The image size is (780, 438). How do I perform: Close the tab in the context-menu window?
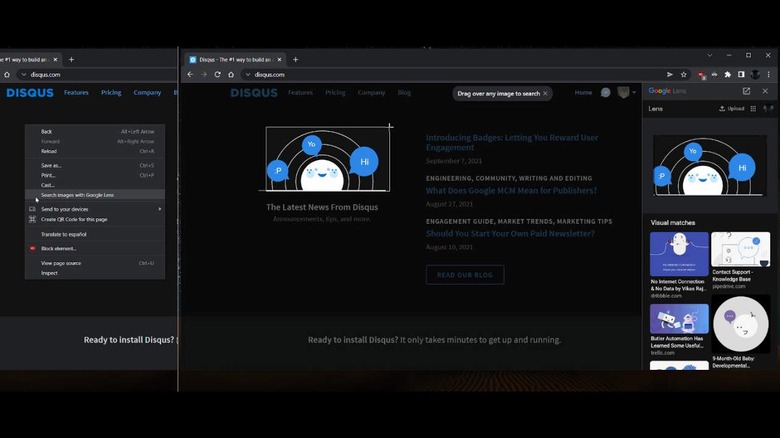coord(55,59)
